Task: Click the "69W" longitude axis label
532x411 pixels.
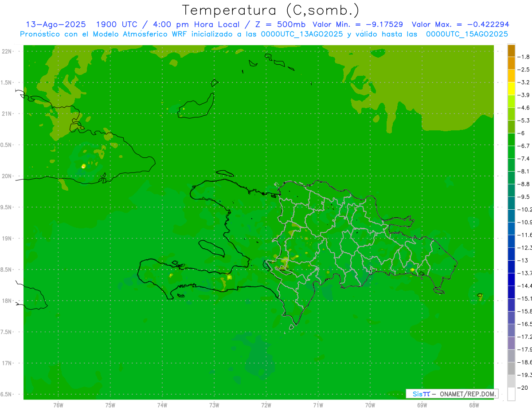Action: point(422,405)
